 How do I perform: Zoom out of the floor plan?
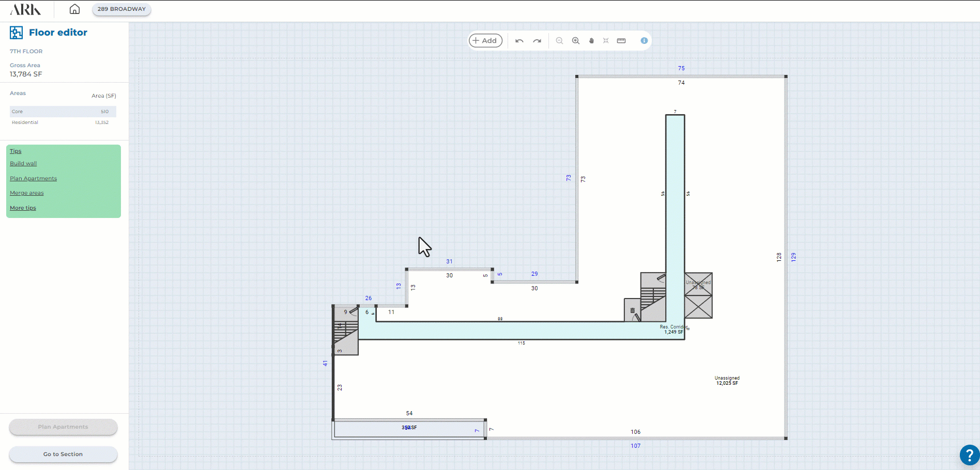pyautogui.click(x=559, y=41)
